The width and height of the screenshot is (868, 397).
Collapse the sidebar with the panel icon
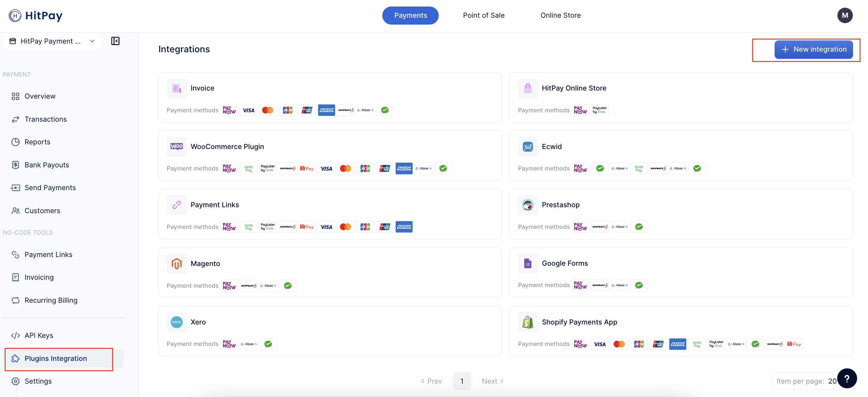coord(115,41)
